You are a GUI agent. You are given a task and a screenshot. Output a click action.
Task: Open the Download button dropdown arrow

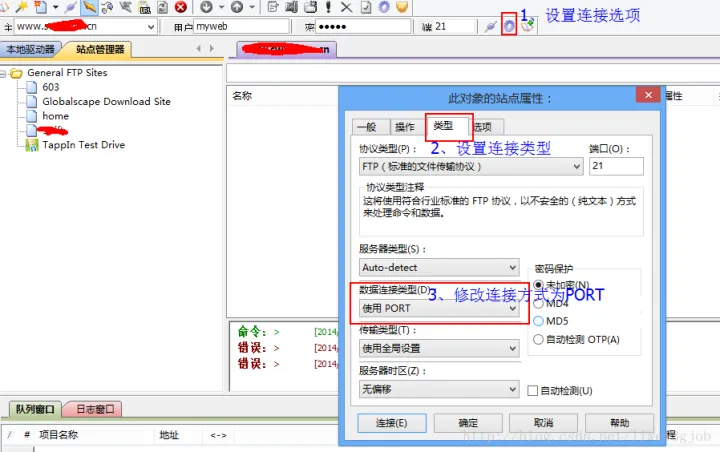[221, 7]
